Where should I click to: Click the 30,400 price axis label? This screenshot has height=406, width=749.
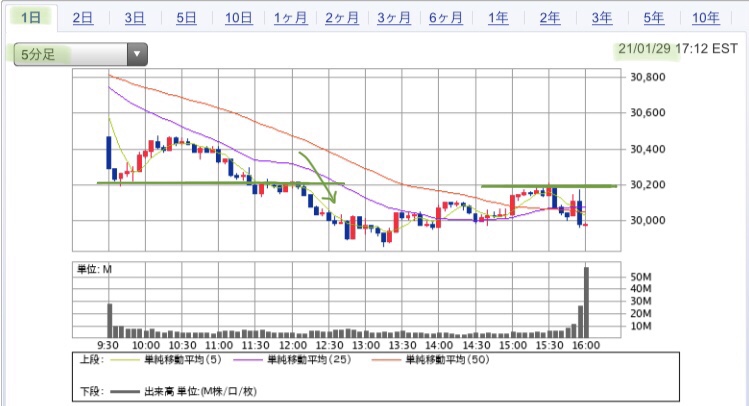pos(648,149)
